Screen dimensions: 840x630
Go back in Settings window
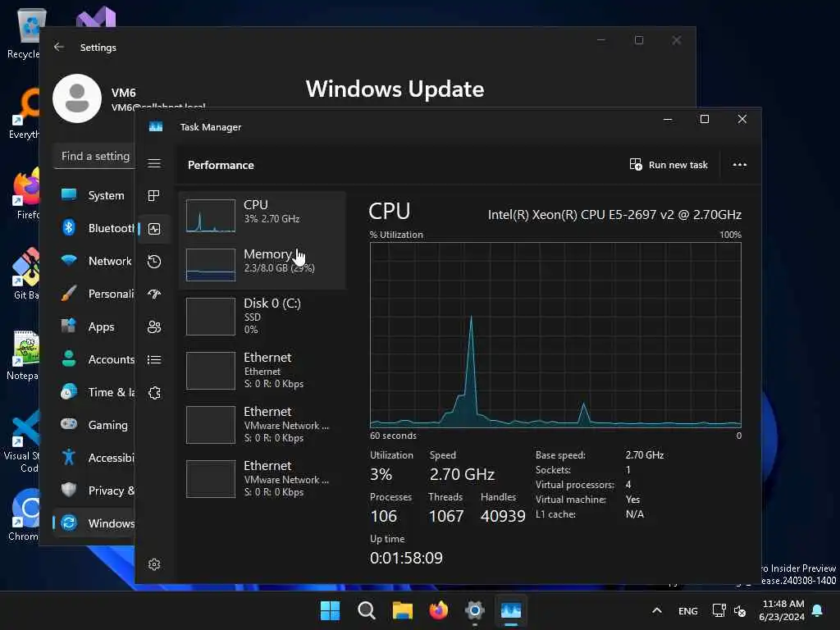coord(59,47)
